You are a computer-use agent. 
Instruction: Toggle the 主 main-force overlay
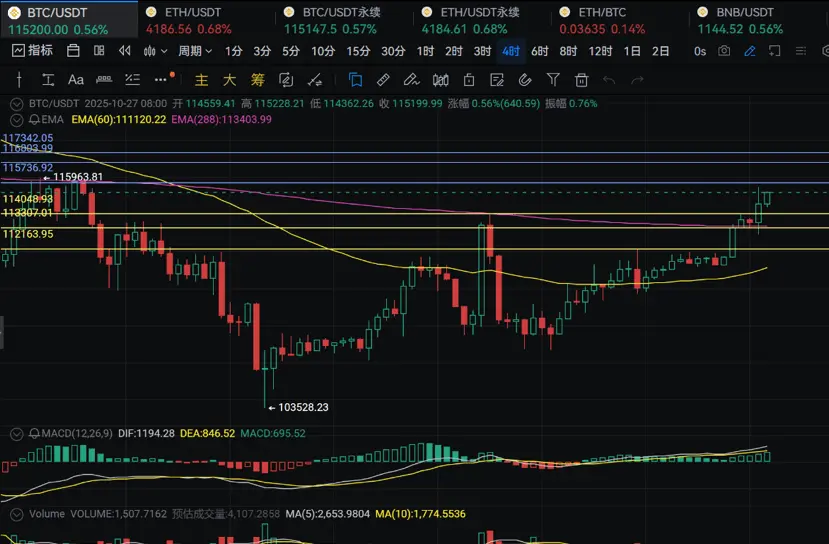(201, 80)
